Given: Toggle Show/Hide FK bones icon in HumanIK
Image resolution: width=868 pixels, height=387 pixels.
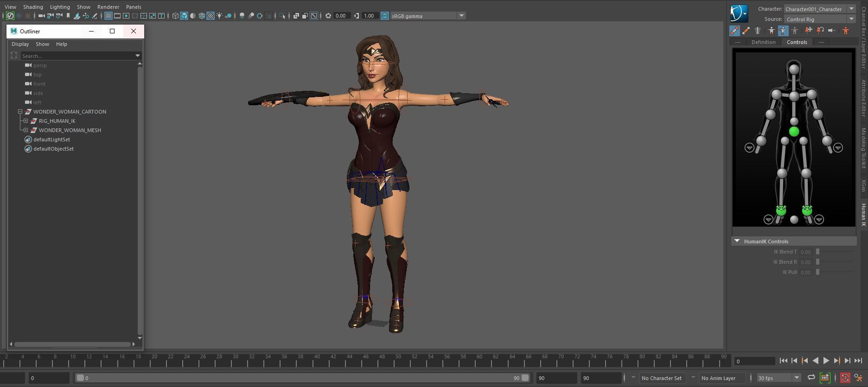Looking at the screenshot, I should click(746, 31).
